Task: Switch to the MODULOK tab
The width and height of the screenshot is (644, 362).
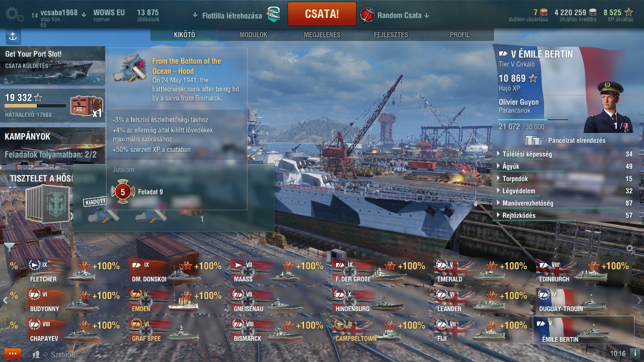Action: (x=253, y=35)
